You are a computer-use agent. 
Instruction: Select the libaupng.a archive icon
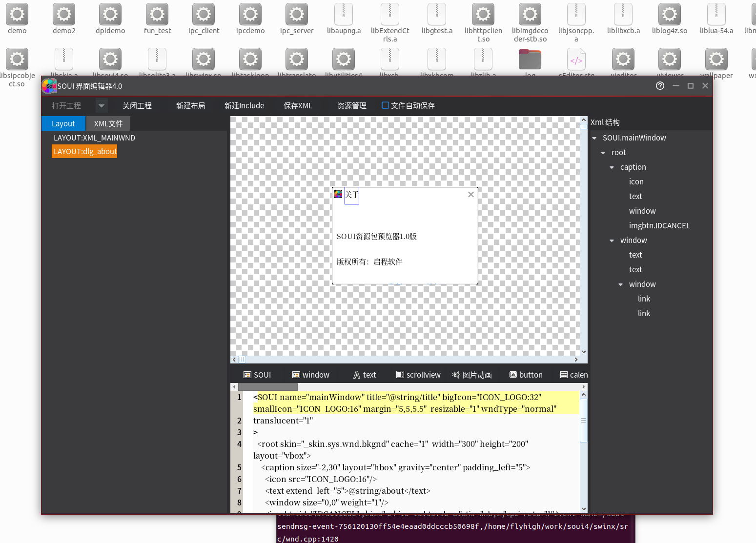[x=344, y=14]
